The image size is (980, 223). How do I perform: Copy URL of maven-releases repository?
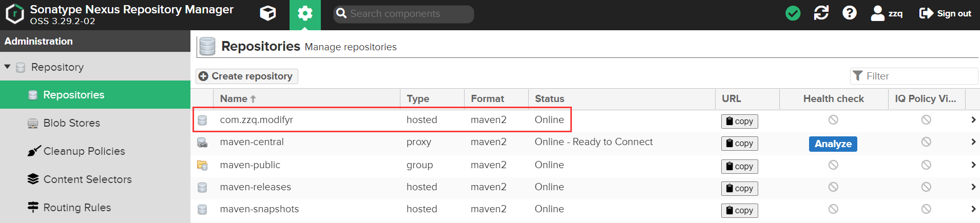coord(740,189)
